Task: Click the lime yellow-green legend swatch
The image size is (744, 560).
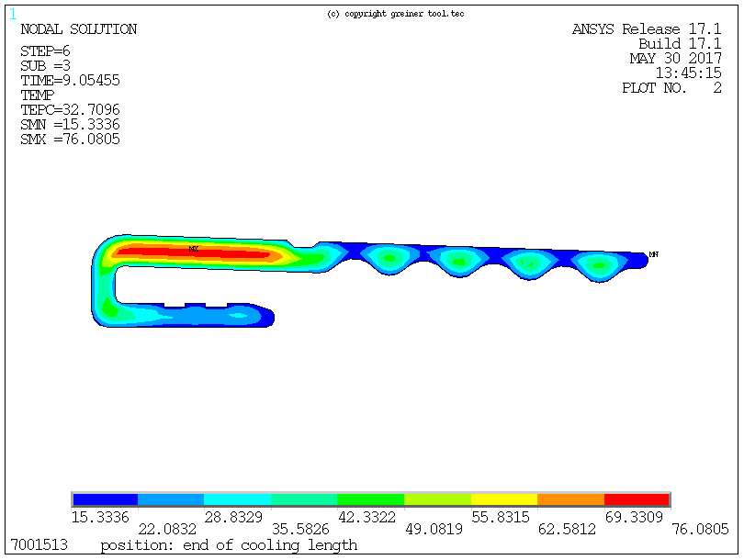Action: coord(437,499)
